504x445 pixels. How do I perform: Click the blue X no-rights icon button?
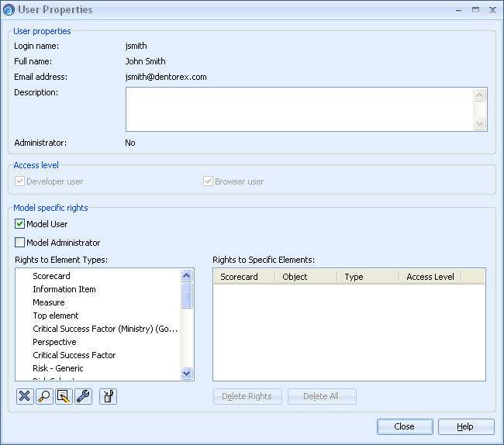pyautogui.click(x=25, y=396)
